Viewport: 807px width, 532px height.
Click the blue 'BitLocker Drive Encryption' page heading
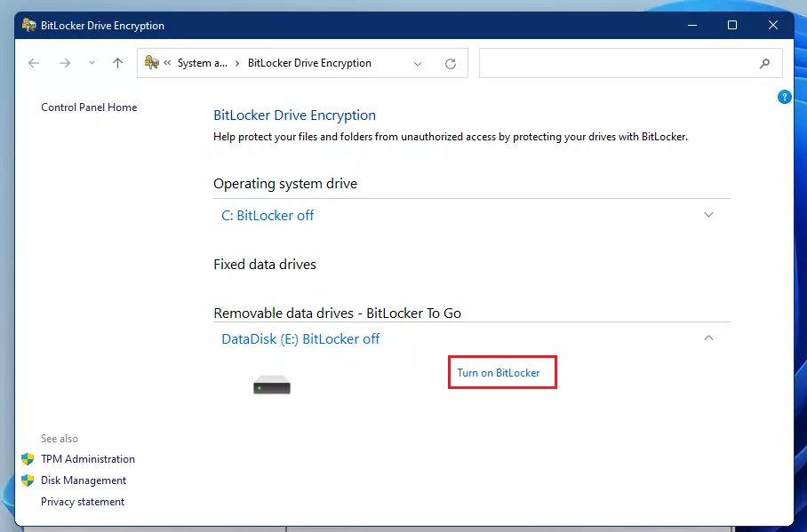(x=294, y=115)
